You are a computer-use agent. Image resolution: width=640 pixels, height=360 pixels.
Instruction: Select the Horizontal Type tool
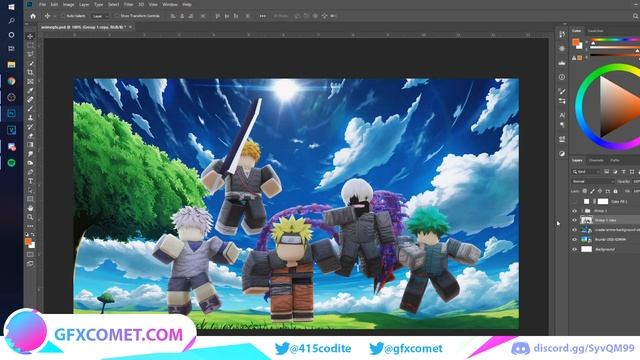(x=30, y=181)
